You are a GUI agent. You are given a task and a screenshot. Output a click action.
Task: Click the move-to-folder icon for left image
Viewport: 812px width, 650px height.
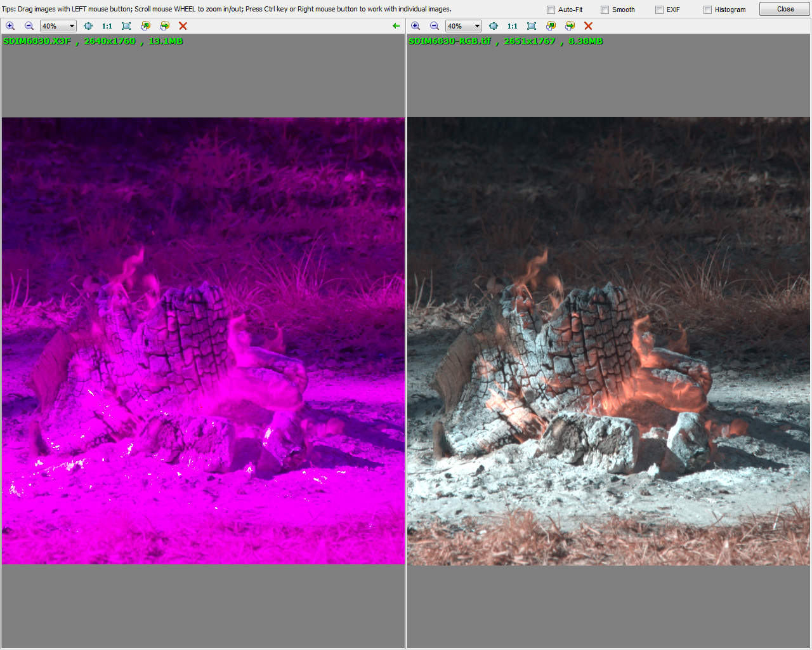(x=164, y=26)
